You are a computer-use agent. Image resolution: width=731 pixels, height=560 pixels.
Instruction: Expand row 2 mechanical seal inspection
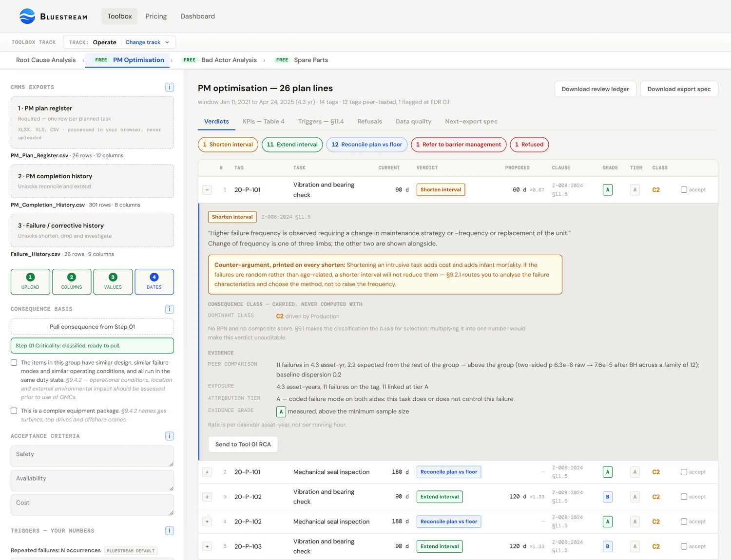(207, 472)
